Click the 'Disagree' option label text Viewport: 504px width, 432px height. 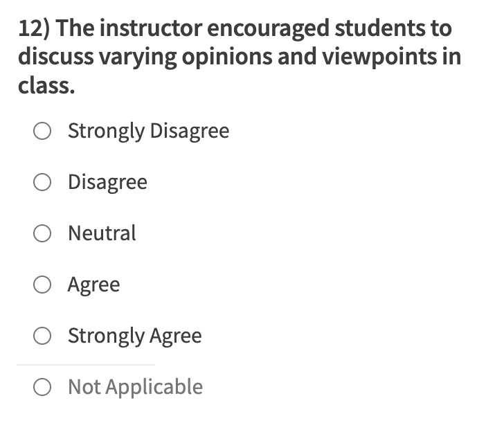[x=107, y=182]
